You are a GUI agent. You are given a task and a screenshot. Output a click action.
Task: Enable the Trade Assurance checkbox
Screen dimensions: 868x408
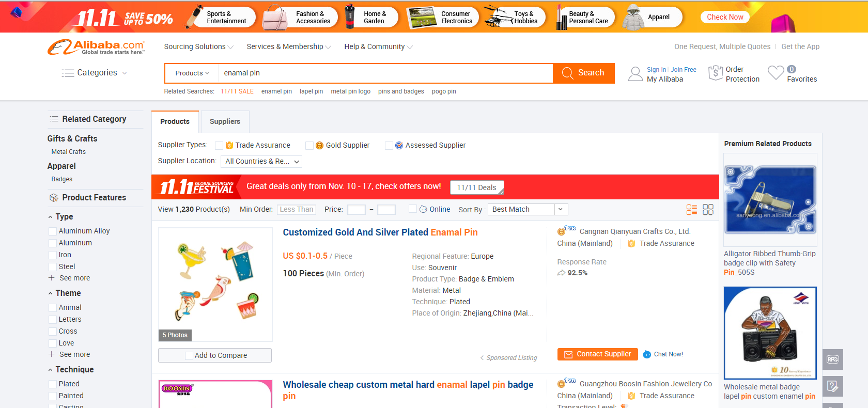pos(219,146)
